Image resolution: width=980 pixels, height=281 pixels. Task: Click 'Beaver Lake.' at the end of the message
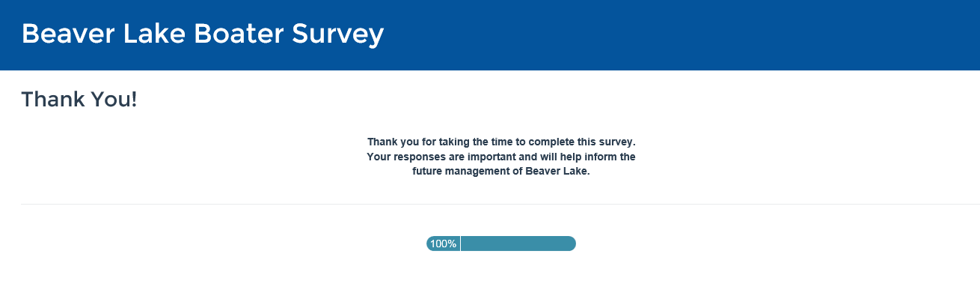(557, 171)
